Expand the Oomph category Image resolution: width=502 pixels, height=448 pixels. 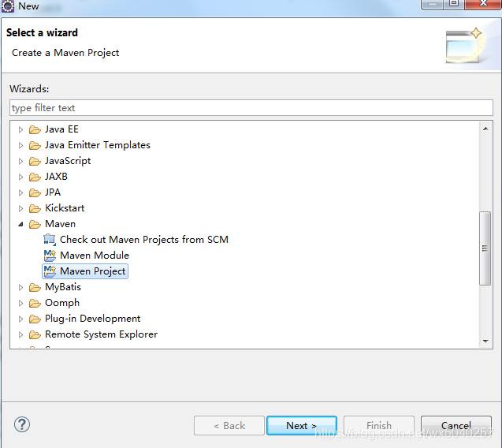pos(20,303)
